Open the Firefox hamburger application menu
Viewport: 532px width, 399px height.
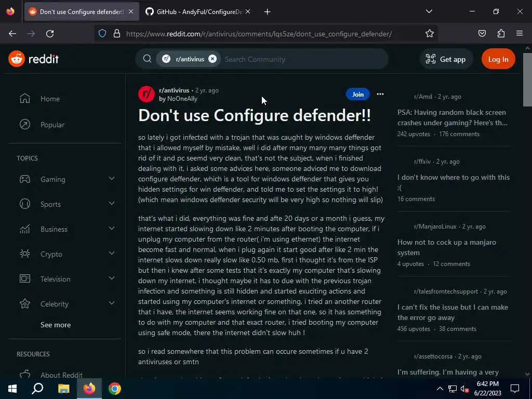[x=520, y=33]
